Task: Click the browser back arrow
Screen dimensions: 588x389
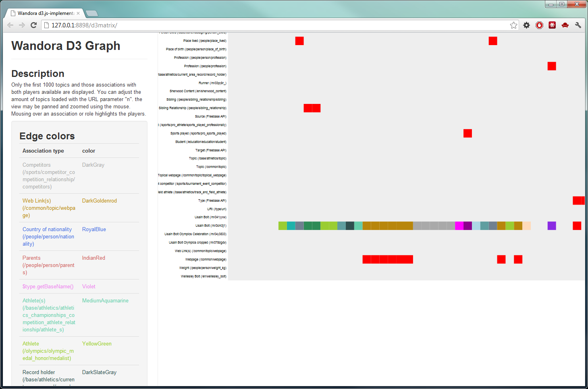Action: pos(10,25)
